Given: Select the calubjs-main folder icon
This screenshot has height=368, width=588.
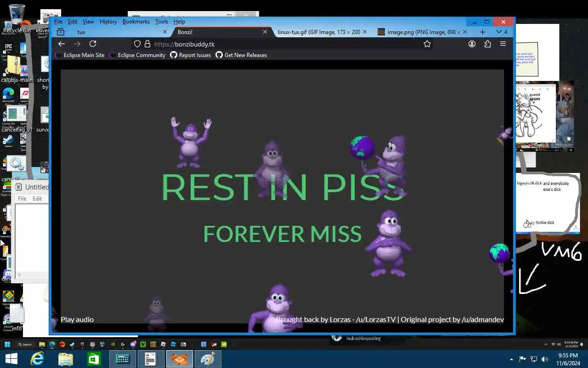Looking at the screenshot, I should 17,69.
